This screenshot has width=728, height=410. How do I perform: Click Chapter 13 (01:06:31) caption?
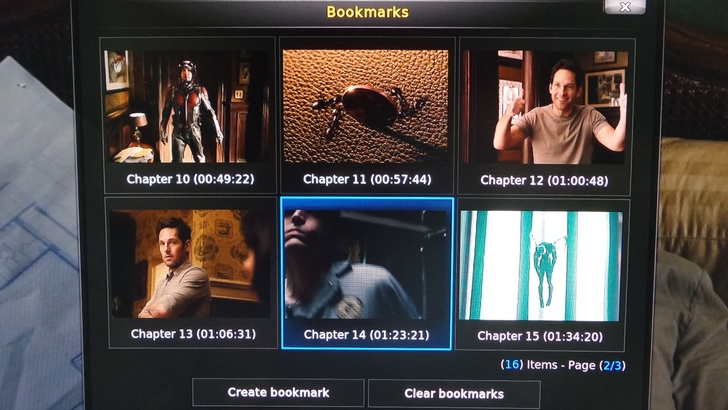point(193,334)
